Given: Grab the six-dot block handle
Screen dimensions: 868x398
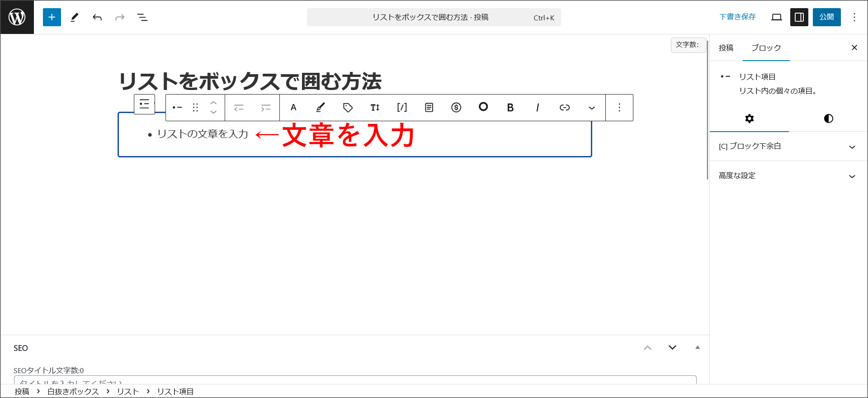Looking at the screenshot, I should click(x=195, y=108).
